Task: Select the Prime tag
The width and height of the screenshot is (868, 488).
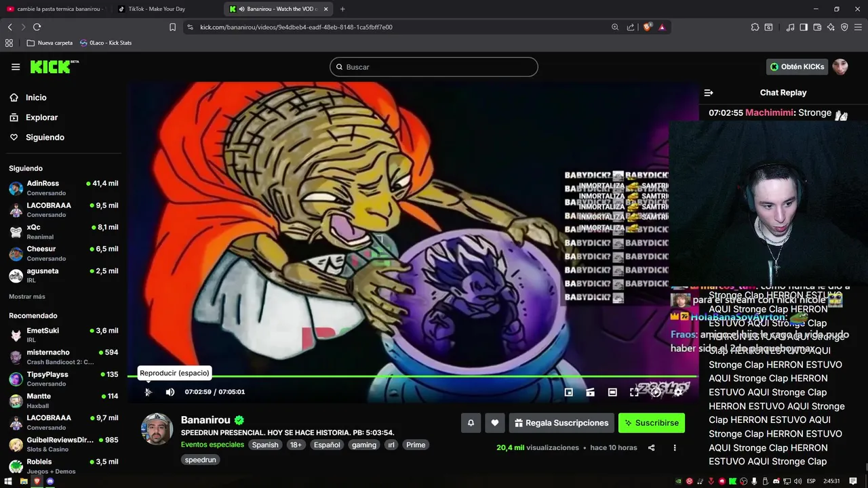Action: click(x=416, y=445)
